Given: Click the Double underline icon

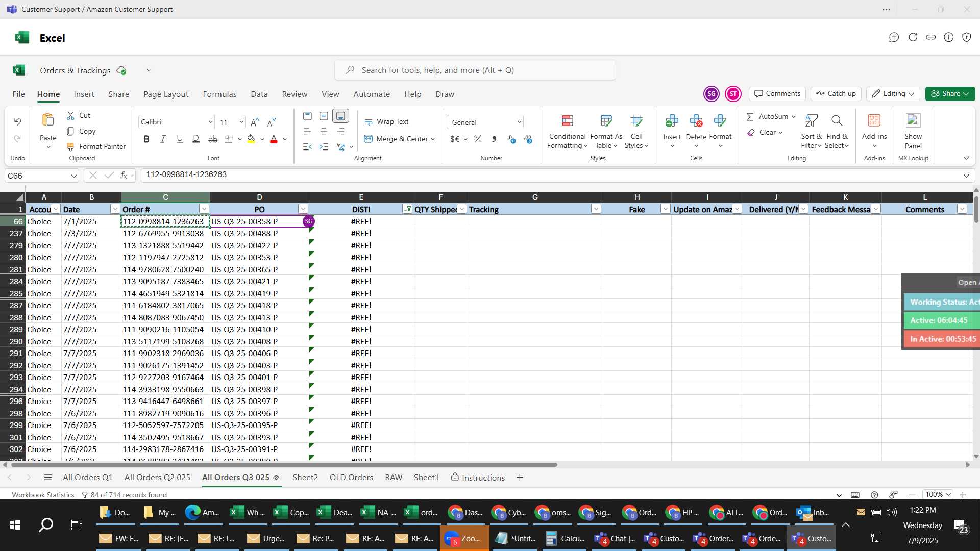Looking at the screenshot, I should pyautogui.click(x=196, y=139).
